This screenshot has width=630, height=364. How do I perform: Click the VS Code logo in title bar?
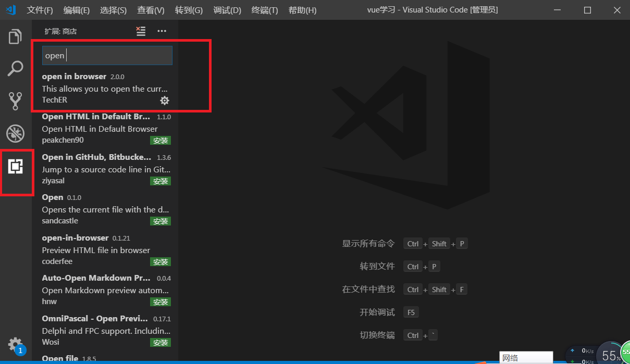[10, 9]
